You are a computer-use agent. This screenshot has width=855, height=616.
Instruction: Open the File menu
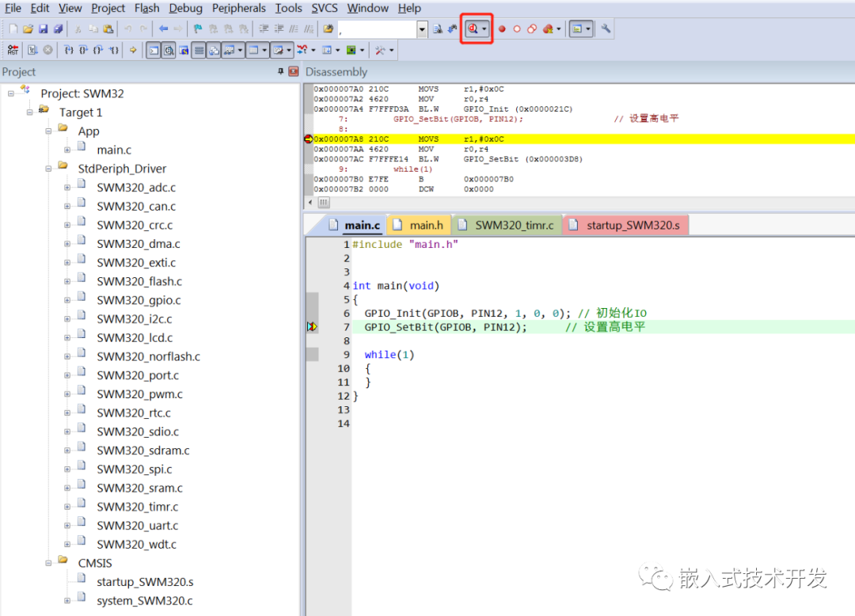click(13, 8)
